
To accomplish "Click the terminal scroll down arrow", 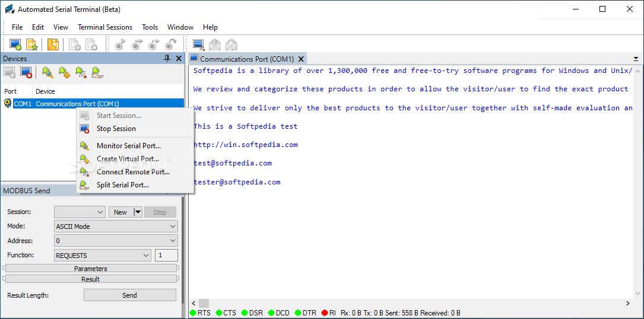I will pyautogui.click(x=638, y=293).
